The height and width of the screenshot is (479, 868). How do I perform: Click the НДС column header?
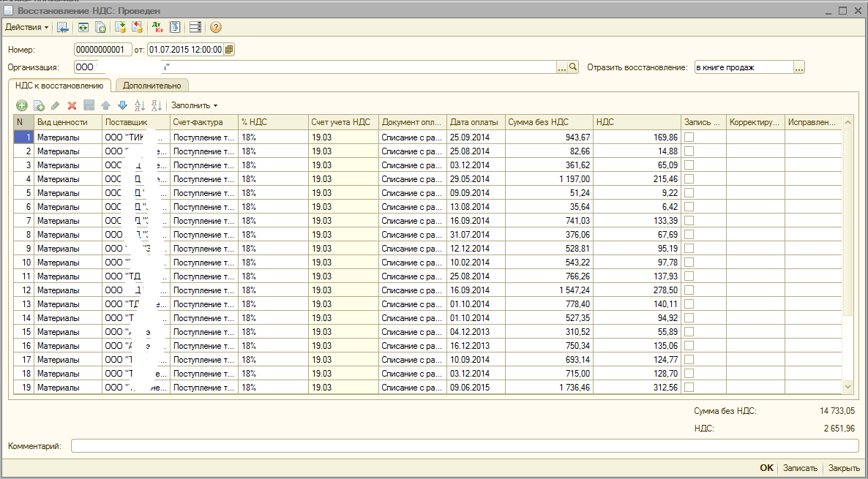[637, 122]
